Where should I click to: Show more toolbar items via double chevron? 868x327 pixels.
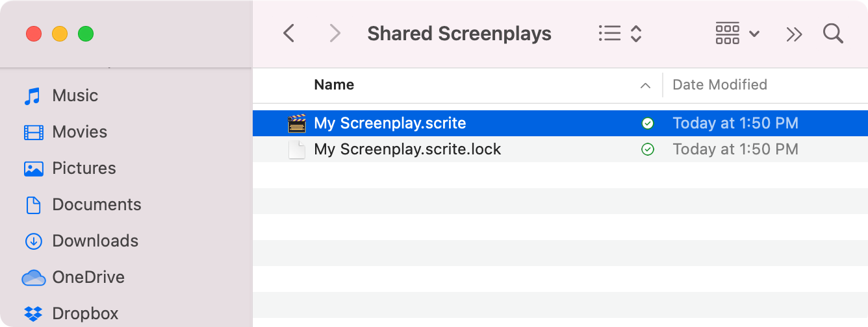coord(794,34)
